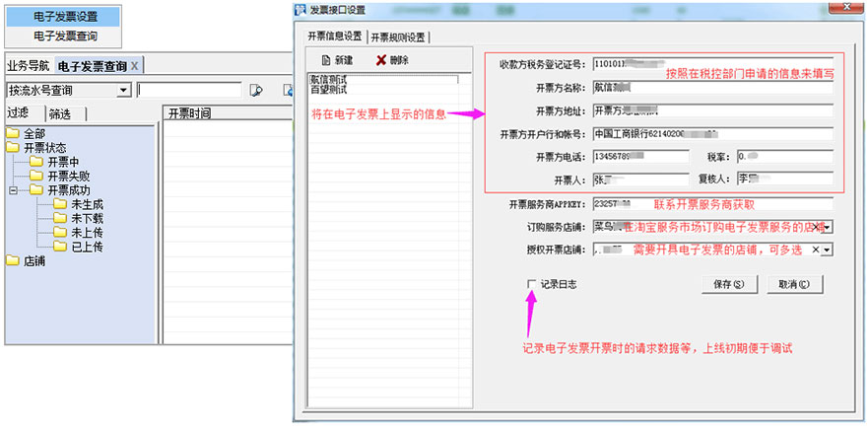Close the 电子发票查询 tab with its X
The width and height of the screenshot is (868, 432).
pyautogui.click(x=134, y=66)
